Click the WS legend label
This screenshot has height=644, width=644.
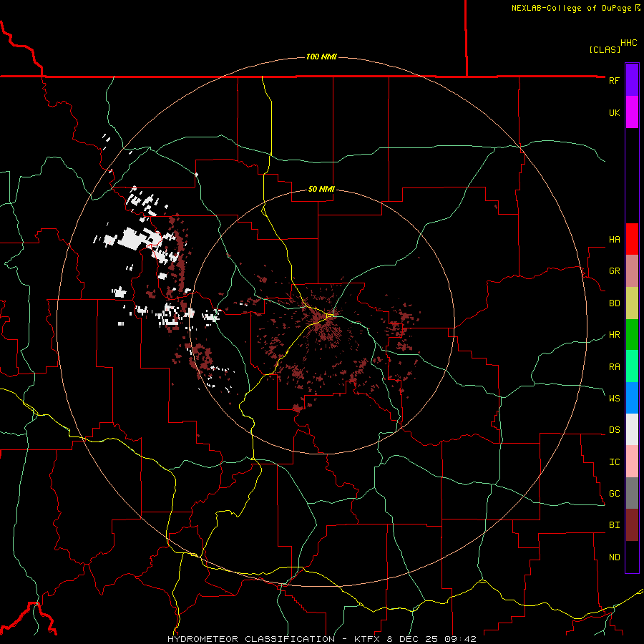coord(614,399)
